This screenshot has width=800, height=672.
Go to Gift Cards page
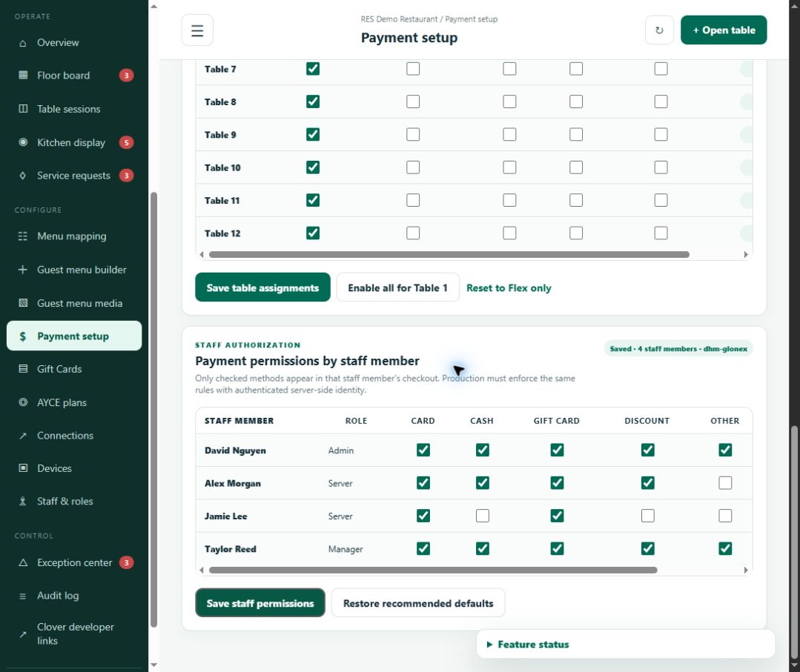point(74,369)
